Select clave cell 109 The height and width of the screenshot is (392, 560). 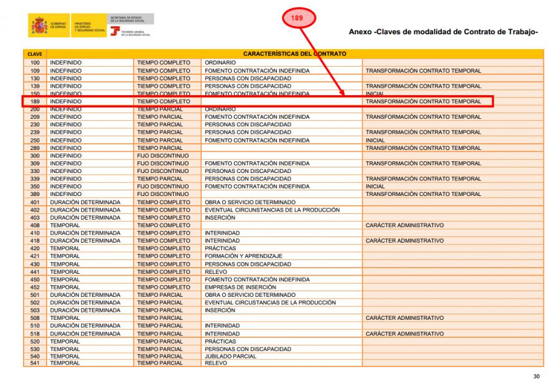click(x=35, y=71)
